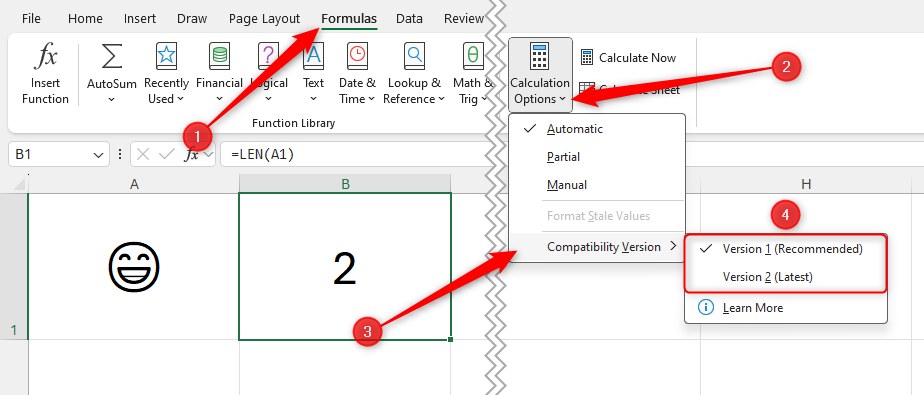The width and height of the screenshot is (924, 395).
Task: Select row 1 header
Action: click(x=14, y=266)
